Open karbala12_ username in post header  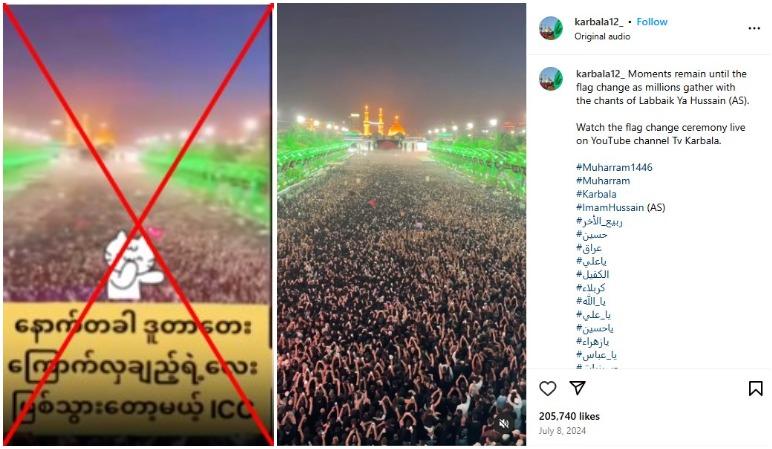[598, 22]
